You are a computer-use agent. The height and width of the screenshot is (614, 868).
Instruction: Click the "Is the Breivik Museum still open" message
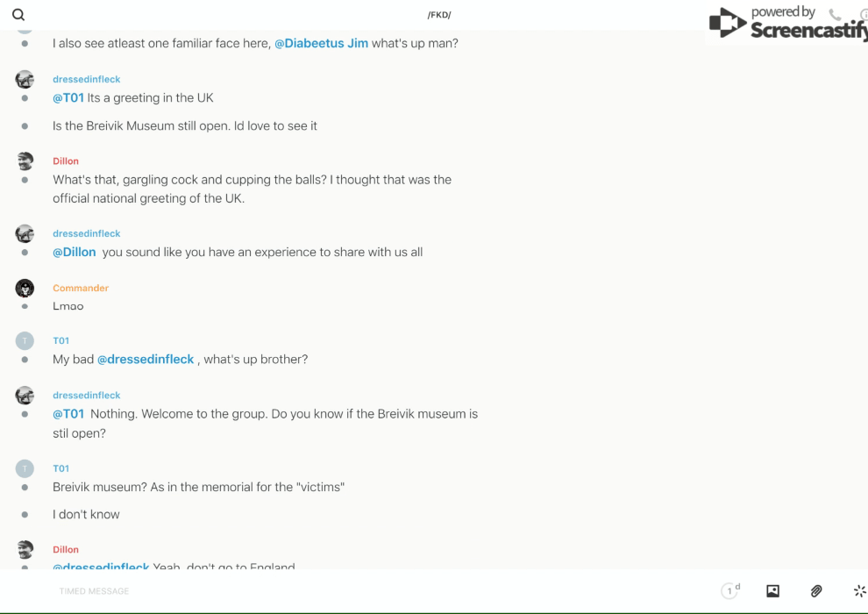coord(185,125)
